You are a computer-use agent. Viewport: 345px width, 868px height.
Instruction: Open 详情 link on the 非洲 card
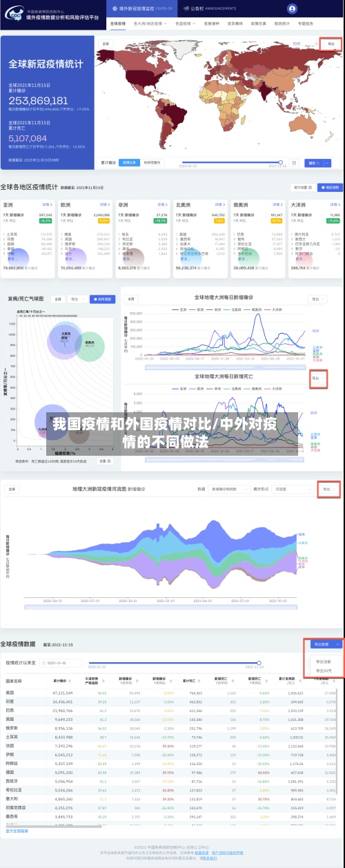162,205
